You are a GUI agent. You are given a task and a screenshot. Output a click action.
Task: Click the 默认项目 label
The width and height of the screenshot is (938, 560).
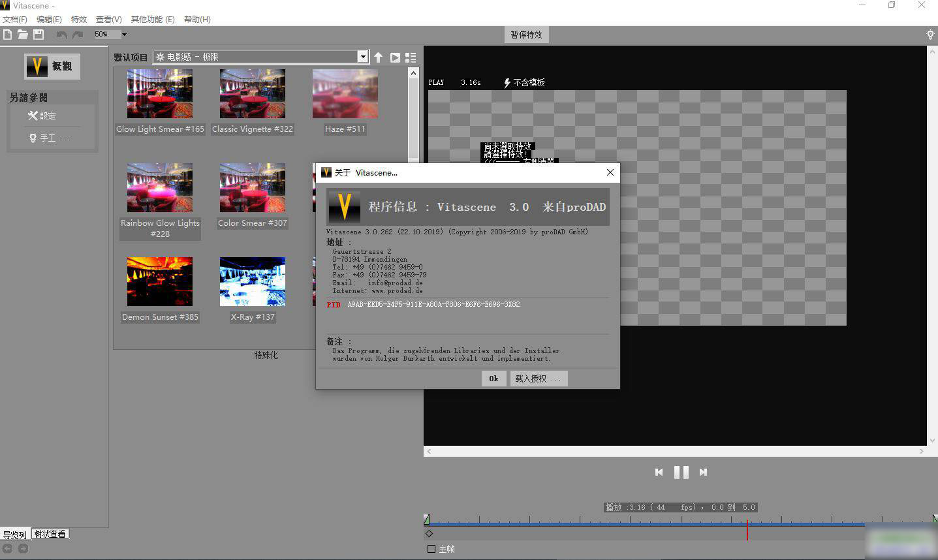(x=131, y=57)
